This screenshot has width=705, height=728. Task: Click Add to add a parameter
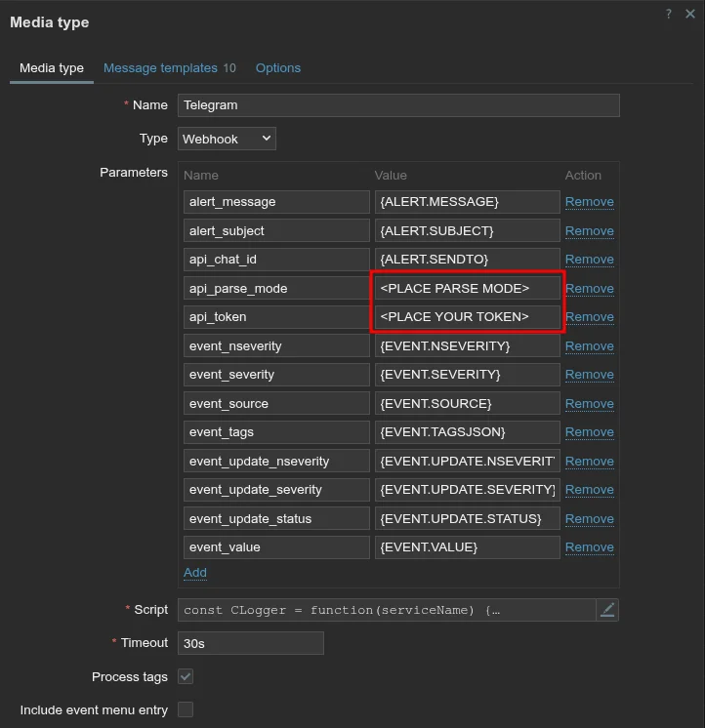(195, 573)
